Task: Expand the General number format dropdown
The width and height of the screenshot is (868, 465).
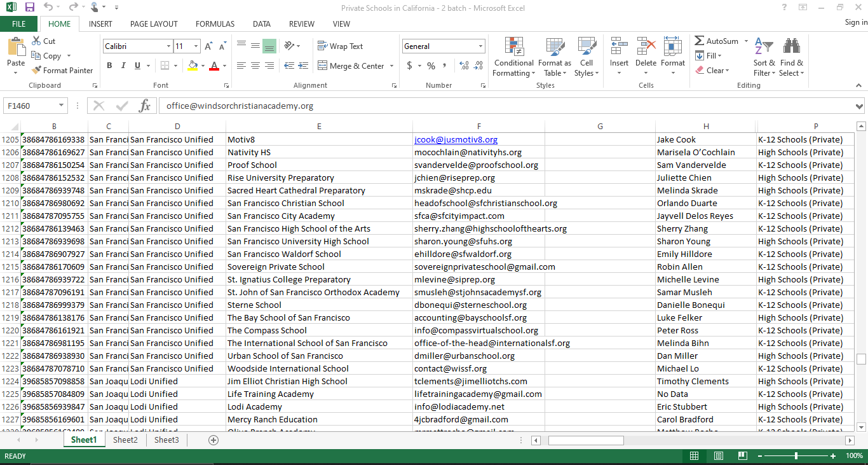Action: pos(480,46)
